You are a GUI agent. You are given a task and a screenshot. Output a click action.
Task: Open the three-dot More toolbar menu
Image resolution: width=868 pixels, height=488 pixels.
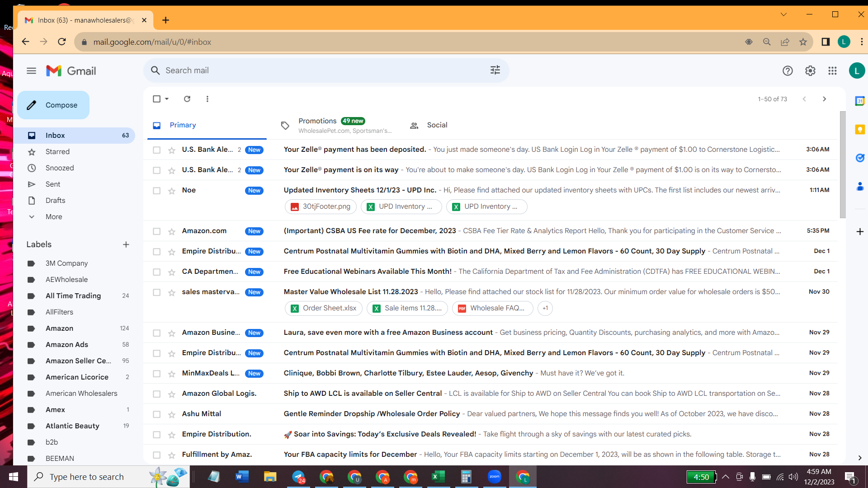coord(208,99)
